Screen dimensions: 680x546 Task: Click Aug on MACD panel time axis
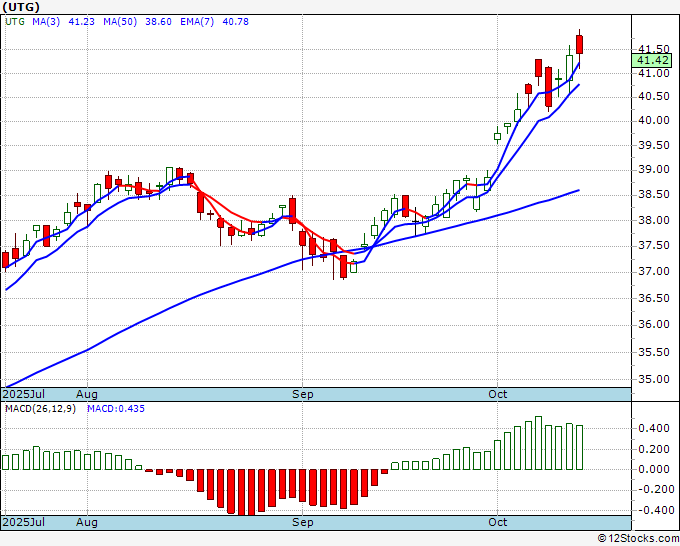(87, 522)
